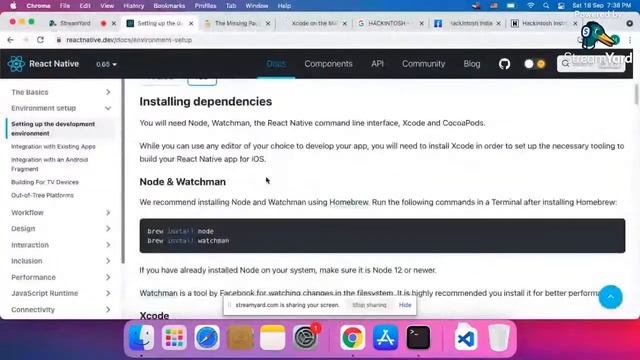Open Out-of-Tree Platforms page
This screenshot has height=360, width=640.
42,195
